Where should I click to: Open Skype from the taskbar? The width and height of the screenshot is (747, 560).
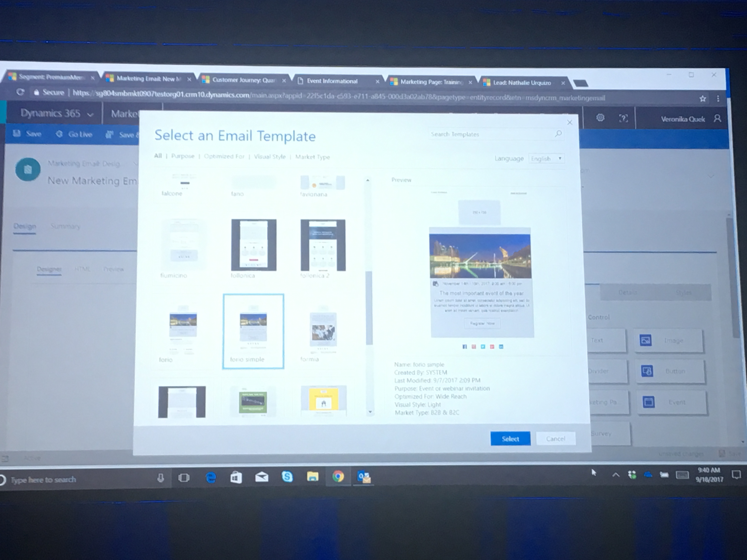(287, 477)
